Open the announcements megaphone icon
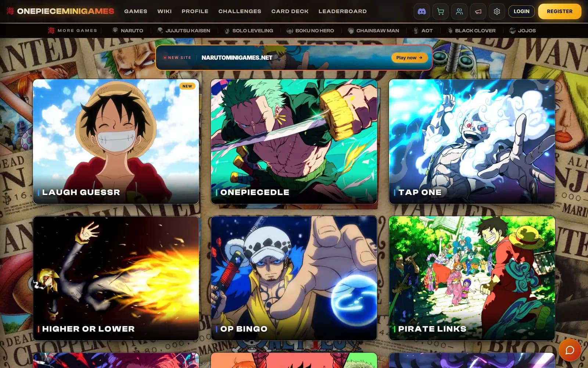This screenshot has width=588, height=368. (x=478, y=11)
